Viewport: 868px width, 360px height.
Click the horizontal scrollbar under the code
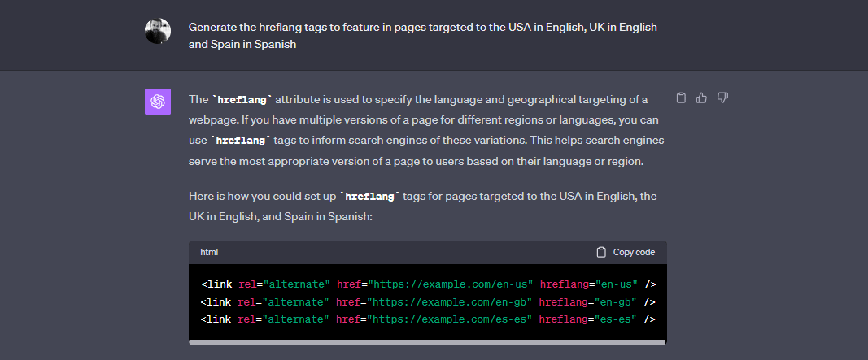(427, 342)
